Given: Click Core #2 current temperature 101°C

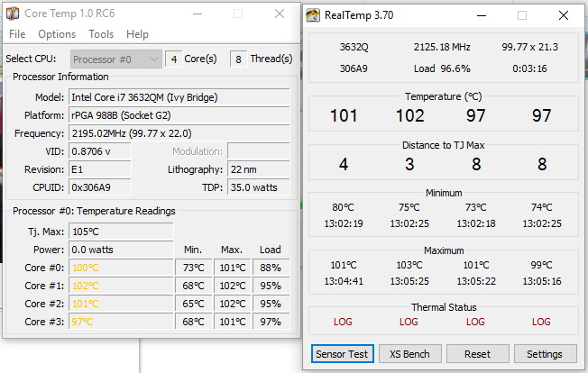Looking at the screenshot, I should coord(121,304).
